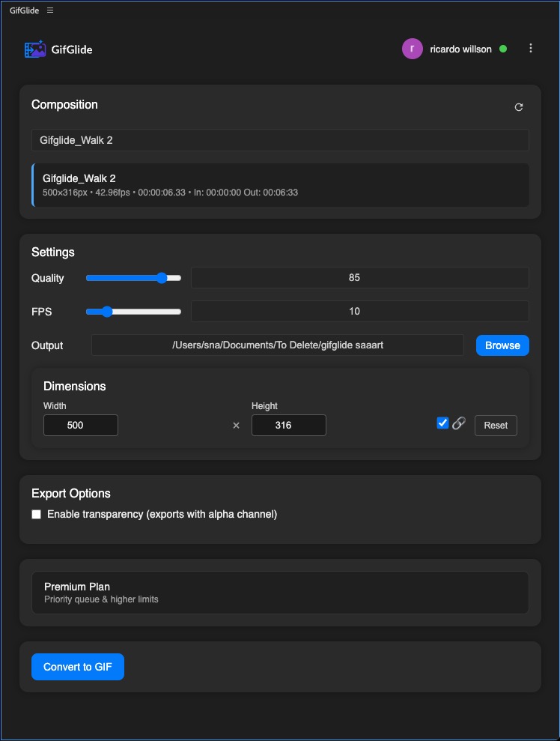Click the hamburger icon in the title bar

49,10
